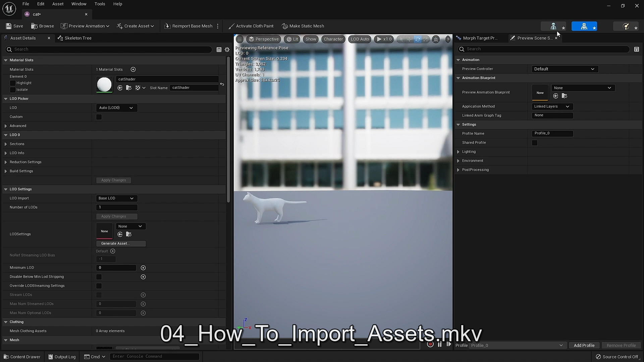Activate Cloth Paint tool
This screenshot has height=362, width=644.
pyautogui.click(x=251, y=26)
